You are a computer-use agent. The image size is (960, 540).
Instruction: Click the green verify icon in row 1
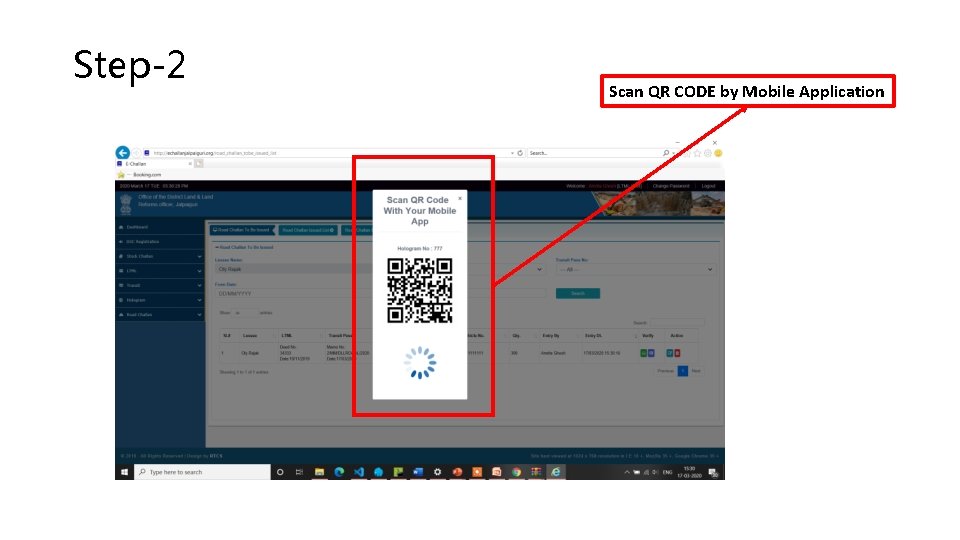point(643,353)
